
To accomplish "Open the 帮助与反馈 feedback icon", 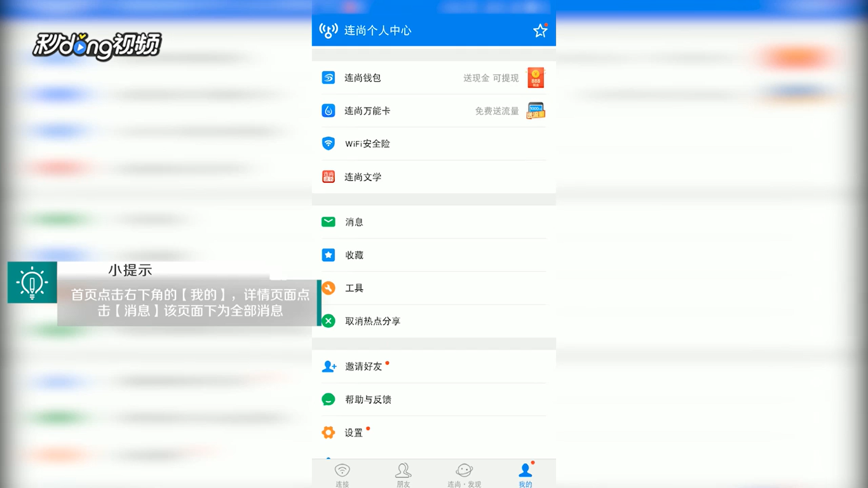I will point(328,399).
